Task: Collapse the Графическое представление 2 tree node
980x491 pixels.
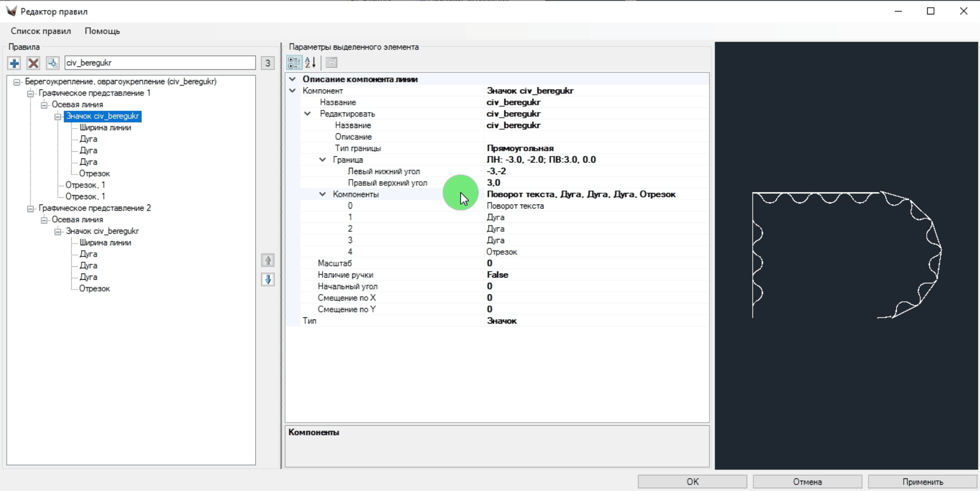Action: point(30,208)
